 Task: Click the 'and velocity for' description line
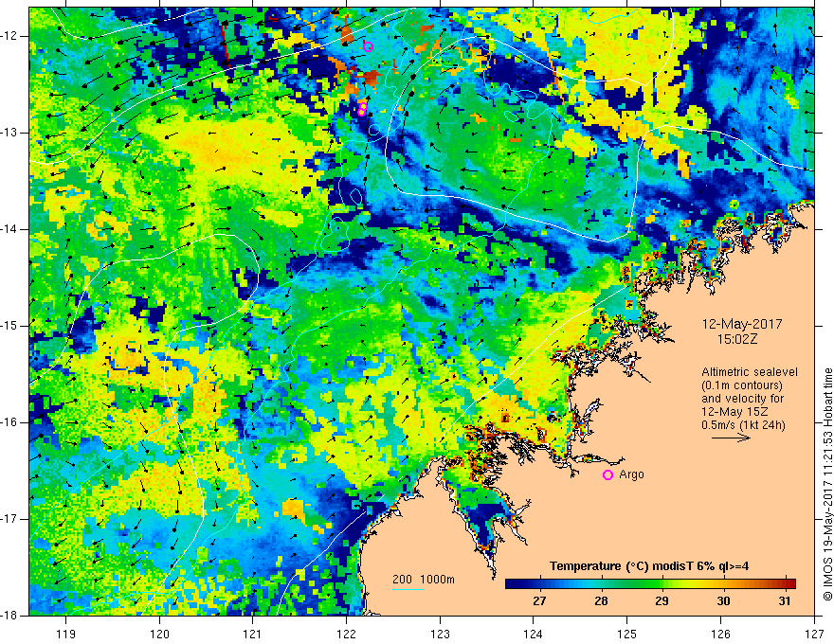742,399
